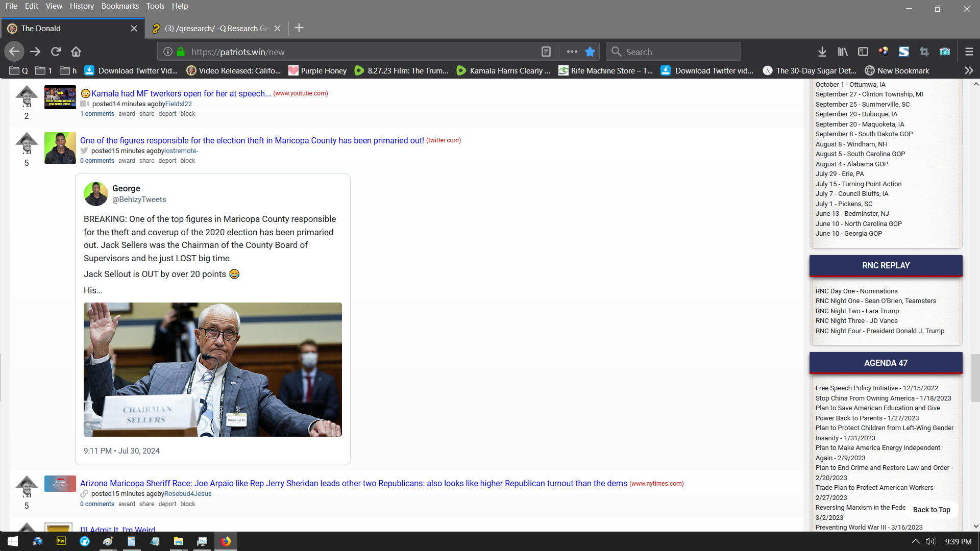
Task: Open the Chairman Sellers tweet photo
Action: click(213, 369)
